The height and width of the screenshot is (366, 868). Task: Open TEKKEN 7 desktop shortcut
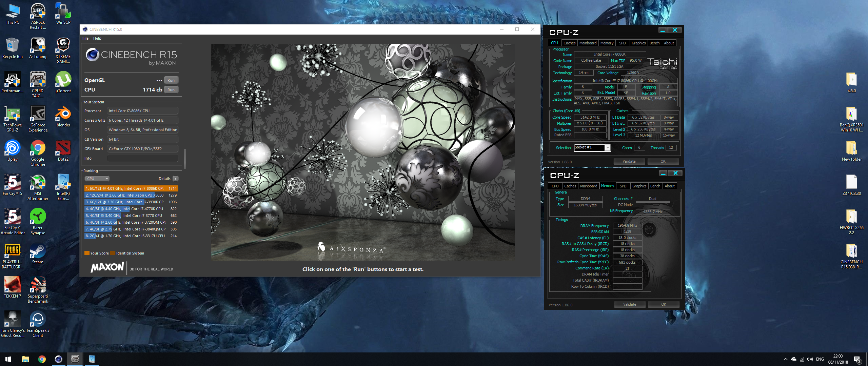click(13, 288)
